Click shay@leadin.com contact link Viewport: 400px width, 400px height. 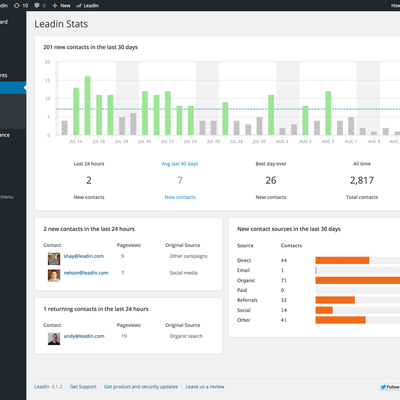pos(84,256)
